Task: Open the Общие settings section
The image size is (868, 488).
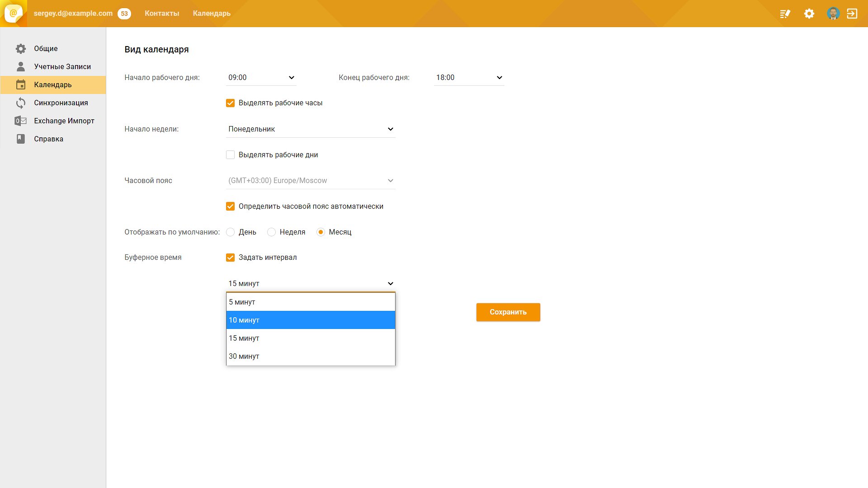Action: [x=53, y=49]
